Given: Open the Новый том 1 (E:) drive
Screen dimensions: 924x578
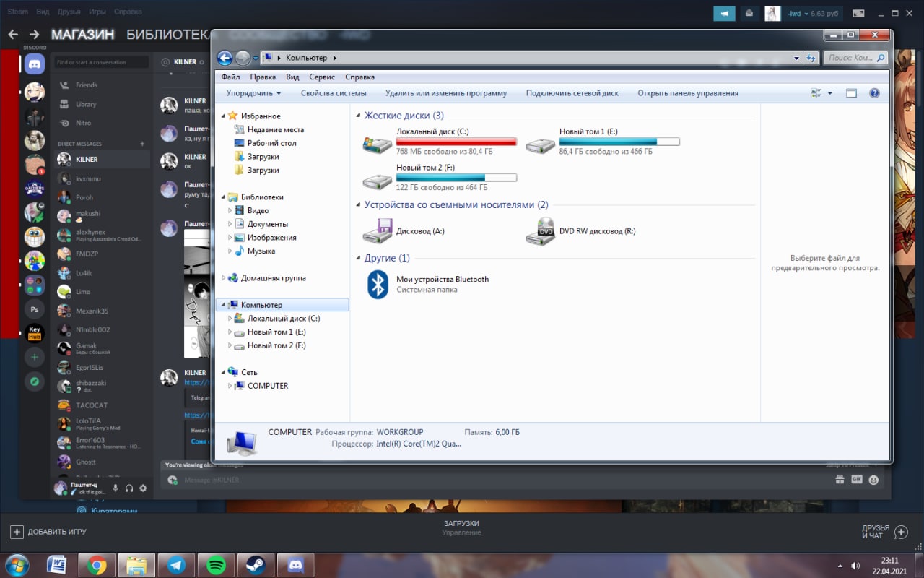Looking at the screenshot, I should pyautogui.click(x=539, y=144).
